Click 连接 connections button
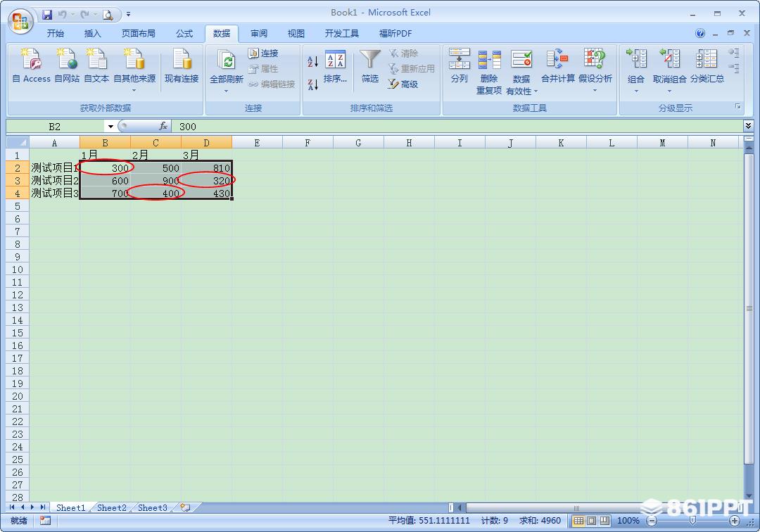 click(x=263, y=53)
